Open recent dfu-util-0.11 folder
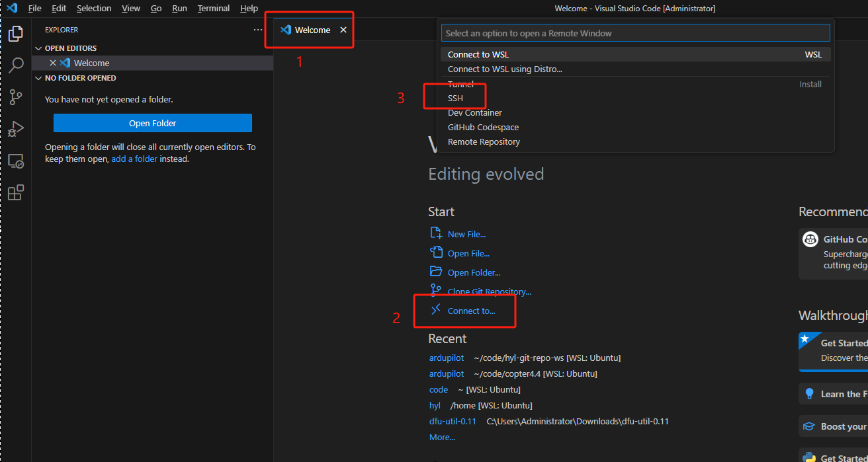 click(453, 421)
